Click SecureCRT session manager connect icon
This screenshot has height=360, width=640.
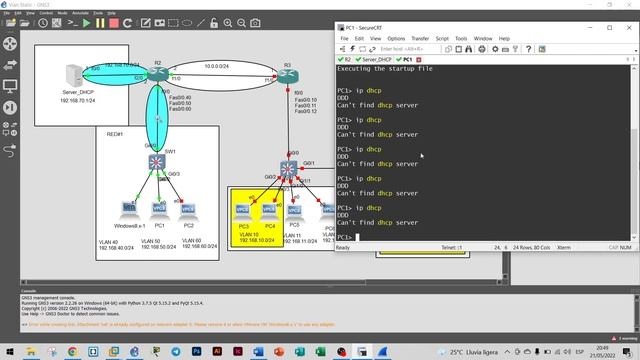point(342,49)
